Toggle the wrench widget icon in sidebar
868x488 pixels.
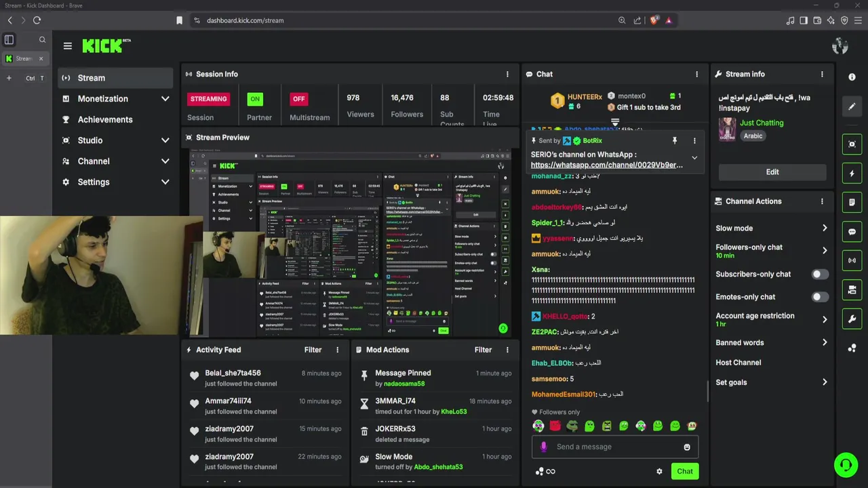click(852, 319)
